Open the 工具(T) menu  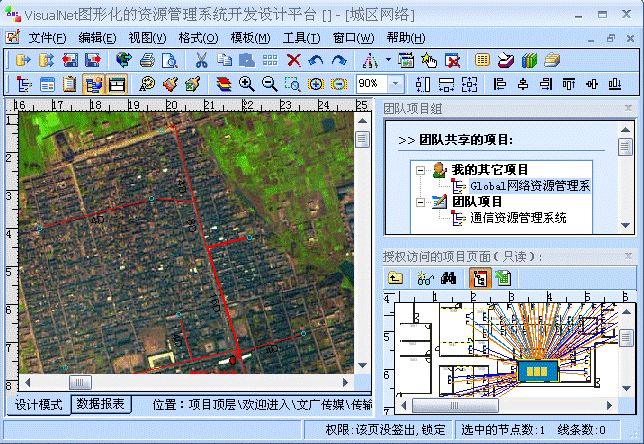point(300,38)
